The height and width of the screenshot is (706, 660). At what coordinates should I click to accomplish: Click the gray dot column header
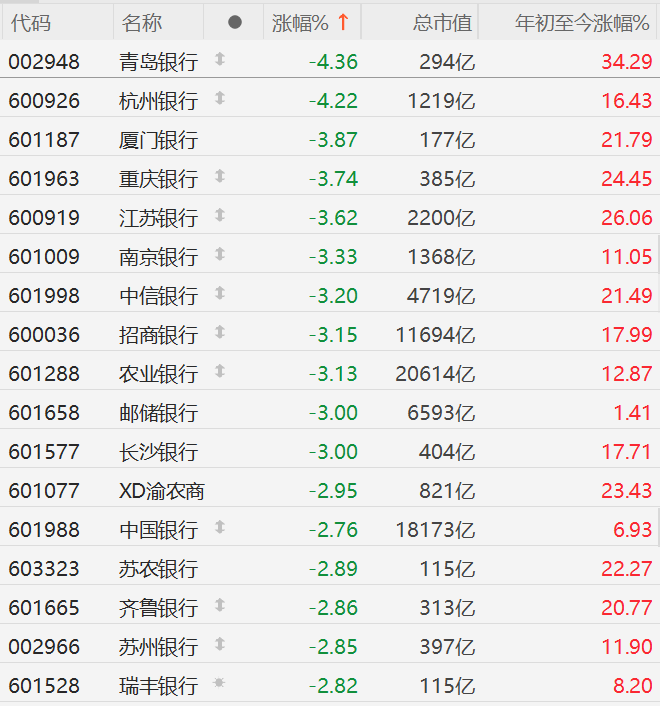tap(235, 22)
